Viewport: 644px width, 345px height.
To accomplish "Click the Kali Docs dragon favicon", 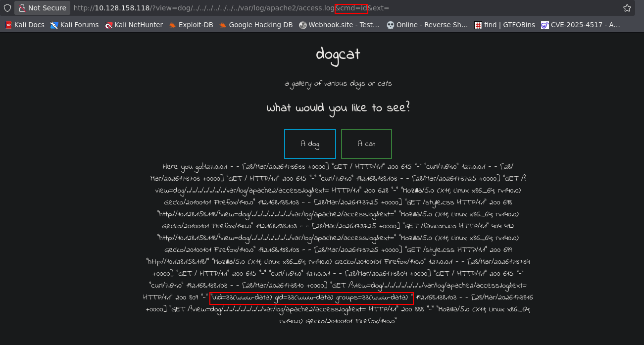I will [8, 24].
